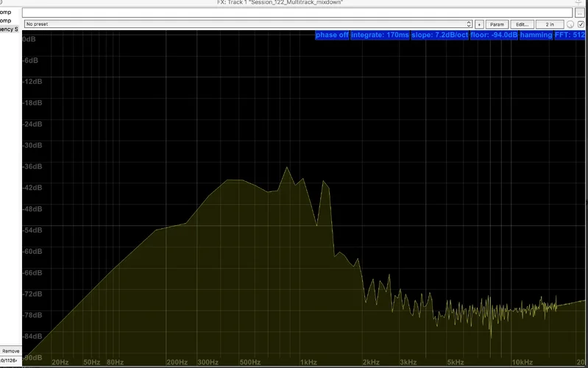Change the slope 7.2dB/oct setting
588x368 pixels.
tap(439, 35)
